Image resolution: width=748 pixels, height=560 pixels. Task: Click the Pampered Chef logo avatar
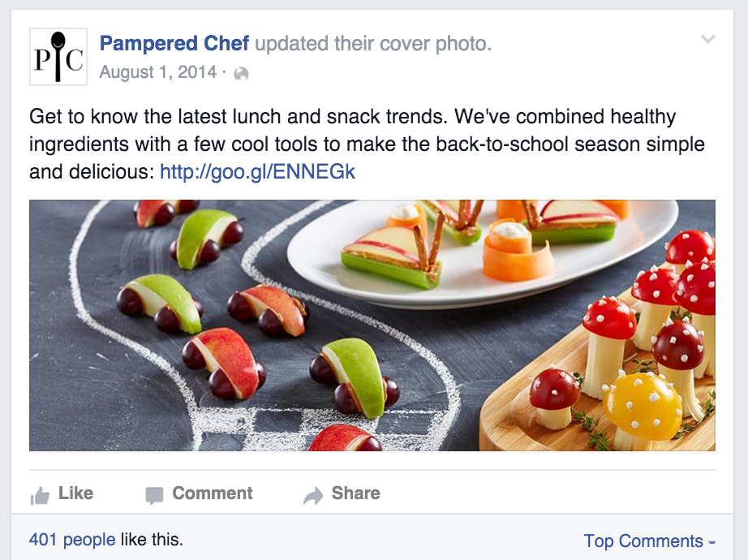tap(58, 57)
